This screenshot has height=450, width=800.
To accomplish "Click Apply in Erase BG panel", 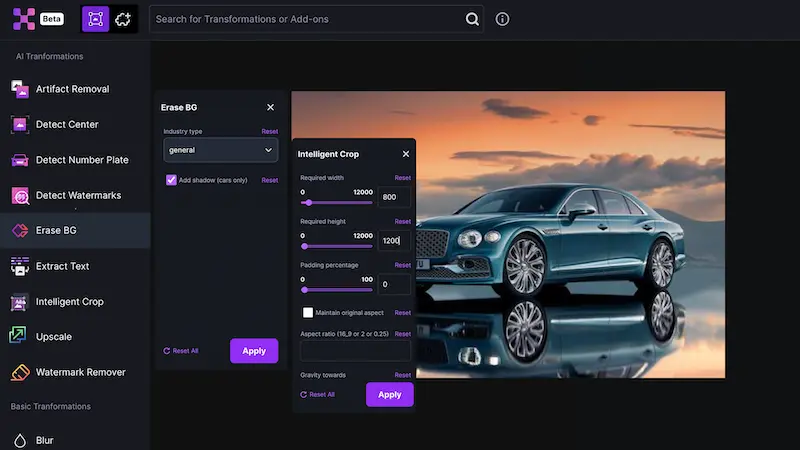I will (254, 351).
